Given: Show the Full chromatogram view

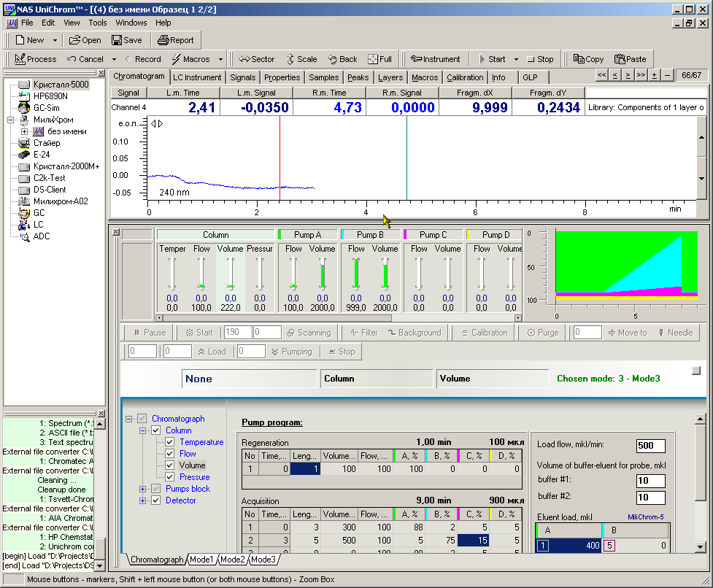Looking at the screenshot, I should click(379, 59).
